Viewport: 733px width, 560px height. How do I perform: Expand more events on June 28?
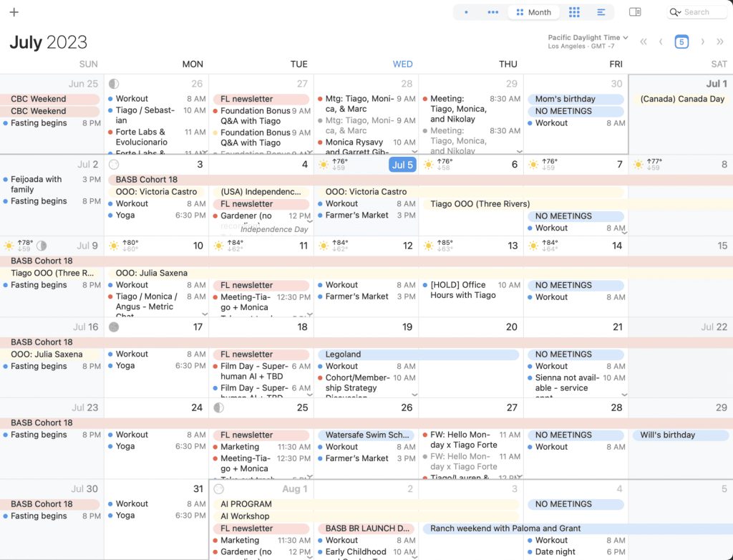tap(414, 152)
